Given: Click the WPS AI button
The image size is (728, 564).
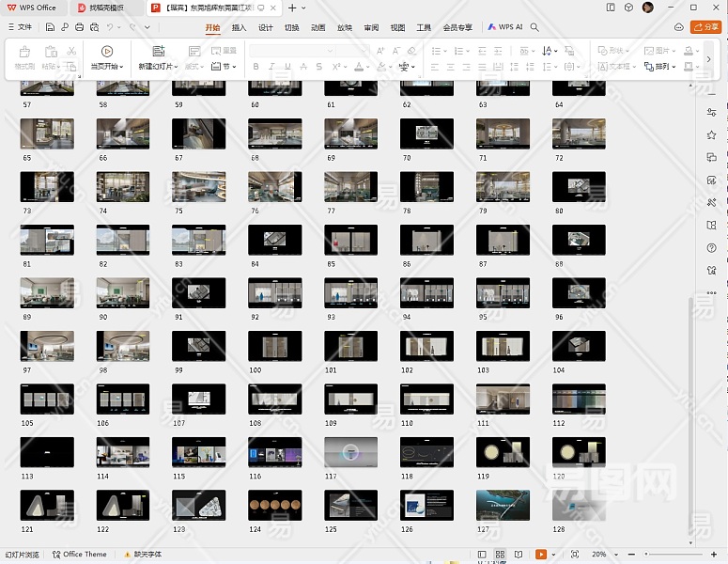Looking at the screenshot, I should click(505, 27).
